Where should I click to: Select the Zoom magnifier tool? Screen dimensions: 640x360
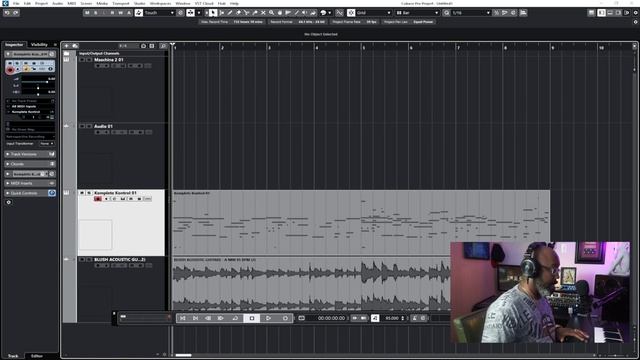click(271, 13)
